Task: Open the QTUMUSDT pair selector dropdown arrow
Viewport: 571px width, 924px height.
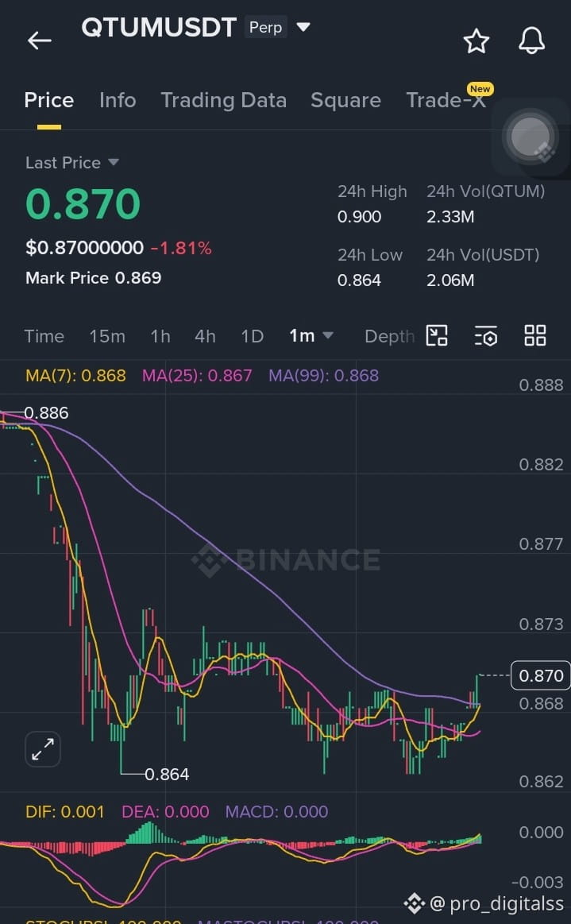Action: pos(303,26)
